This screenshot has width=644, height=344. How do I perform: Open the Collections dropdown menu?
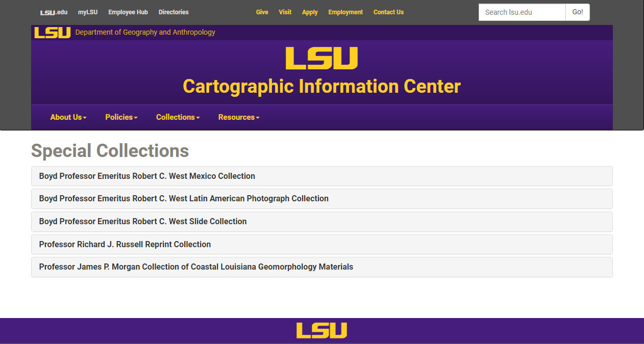pyautogui.click(x=178, y=117)
